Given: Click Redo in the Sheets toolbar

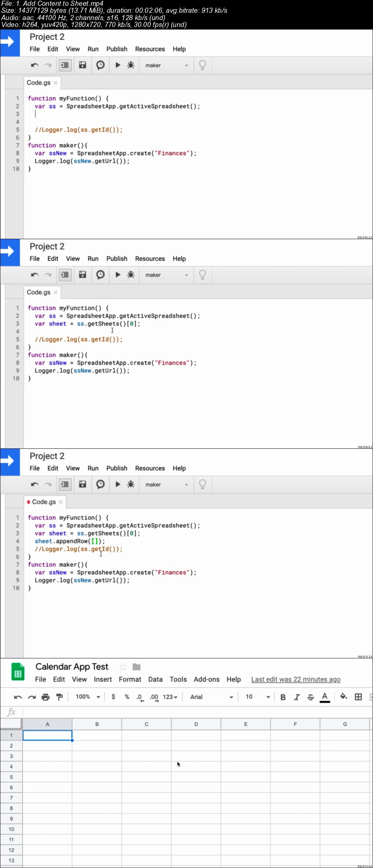Looking at the screenshot, I should pyautogui.click(x=32, y=697).
